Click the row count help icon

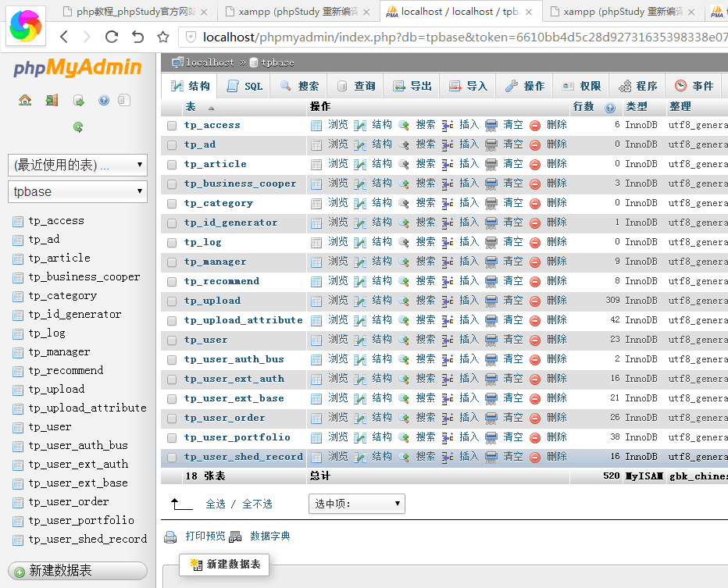tap(610, 108)
